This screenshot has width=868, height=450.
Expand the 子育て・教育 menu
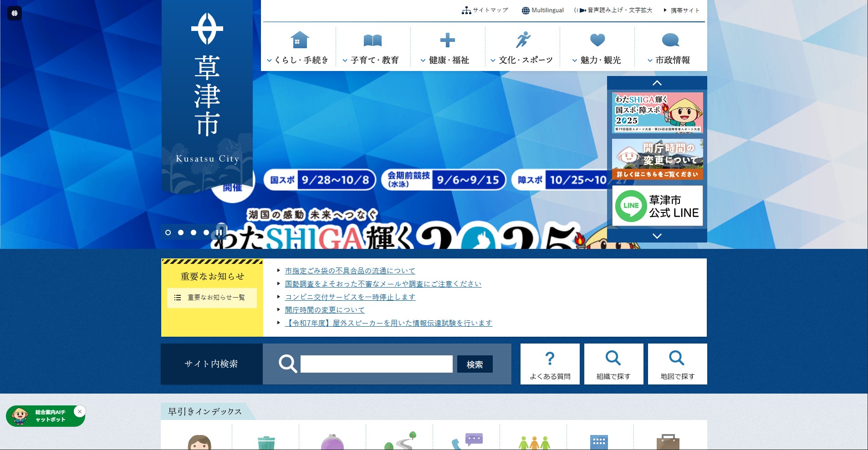pyautogui.click(x=371, y=60)
